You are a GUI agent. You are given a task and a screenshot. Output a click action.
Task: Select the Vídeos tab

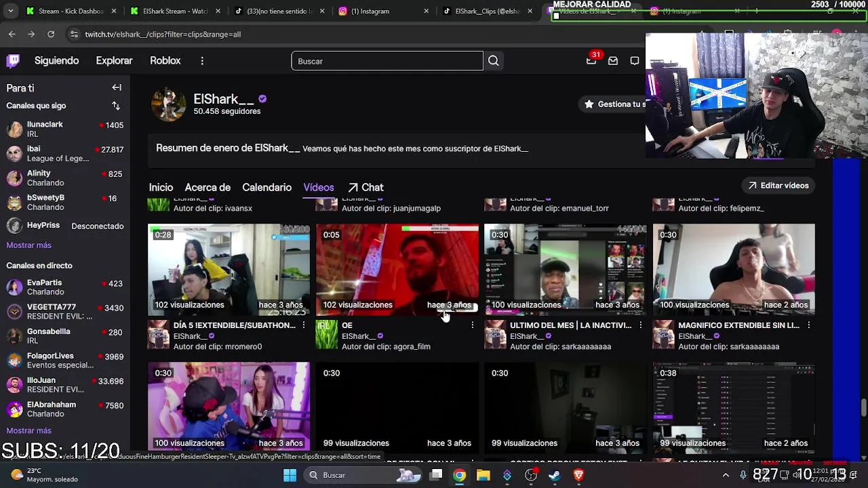click(x=319, y=188)
